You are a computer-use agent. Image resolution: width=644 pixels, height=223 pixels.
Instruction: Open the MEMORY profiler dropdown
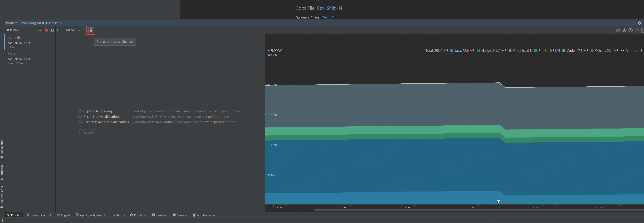[x=75, y=30]
